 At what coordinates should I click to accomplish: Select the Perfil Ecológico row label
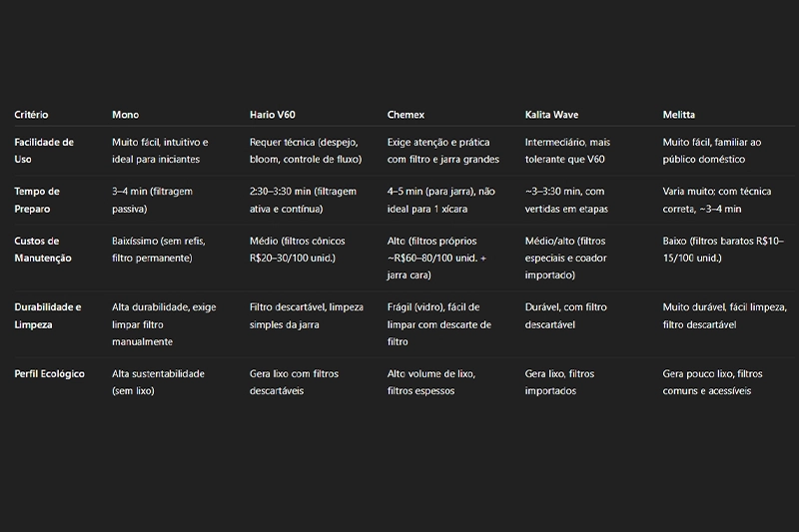pos(49,373)
